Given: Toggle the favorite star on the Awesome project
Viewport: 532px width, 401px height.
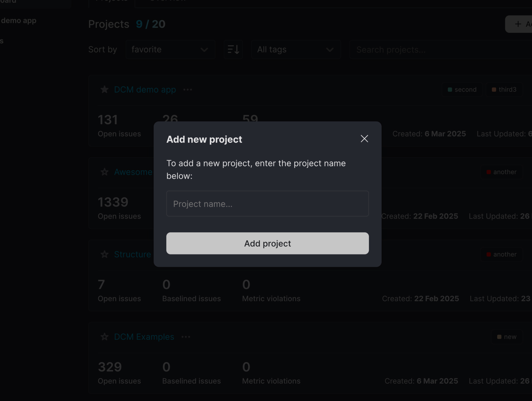Looking at the screenshot, I should (105, 172).
